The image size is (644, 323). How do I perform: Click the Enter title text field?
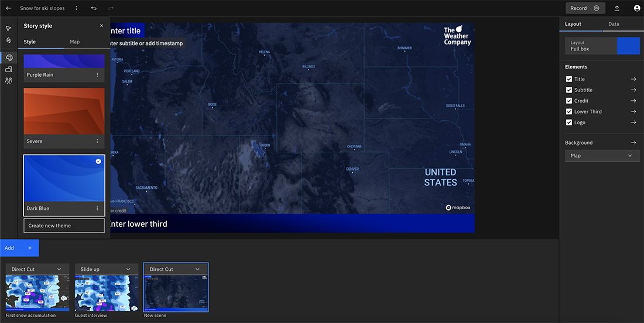(x=127, y=30)
